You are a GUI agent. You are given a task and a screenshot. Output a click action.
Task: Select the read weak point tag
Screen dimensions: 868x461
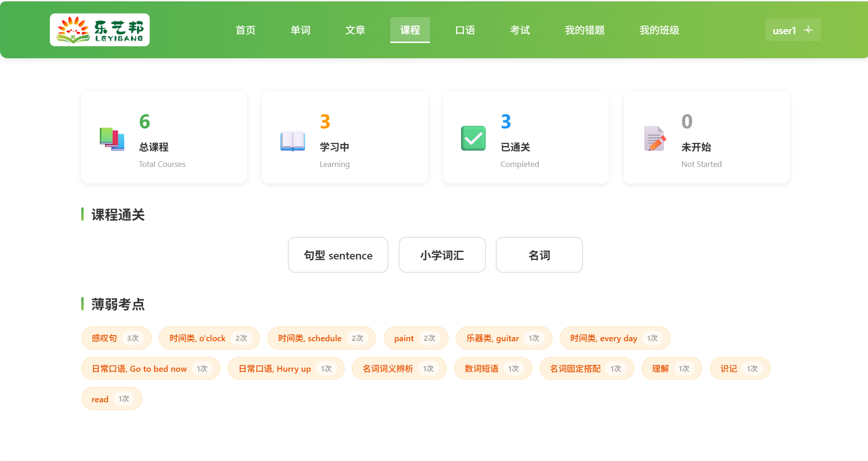tap(111, 399)
